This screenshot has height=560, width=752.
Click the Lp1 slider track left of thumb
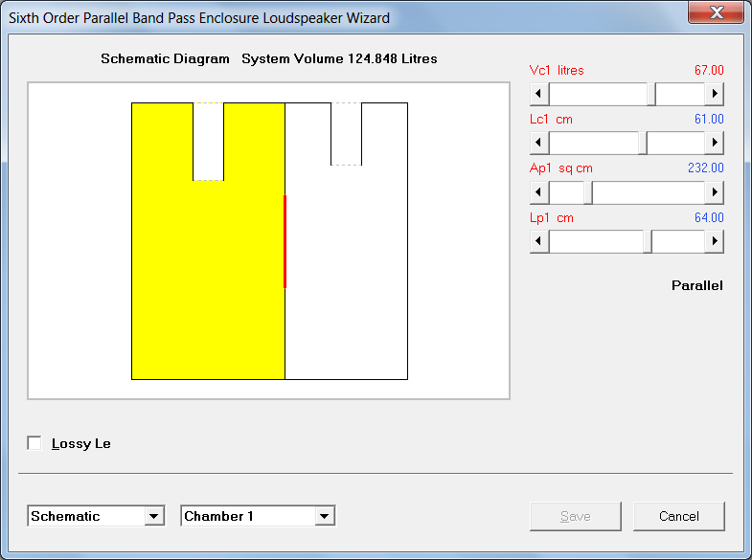coord(596,241)
